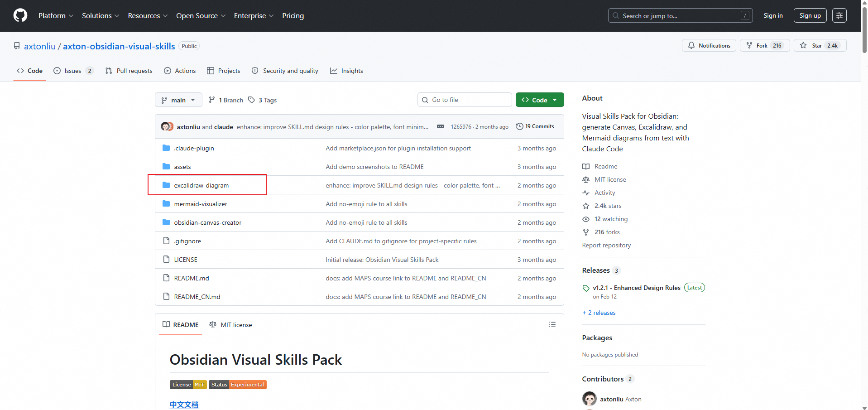The width and height of the screenshot is (868, 410).
Task: Fork the repository using Fork button
Action: tap(765, 45)
